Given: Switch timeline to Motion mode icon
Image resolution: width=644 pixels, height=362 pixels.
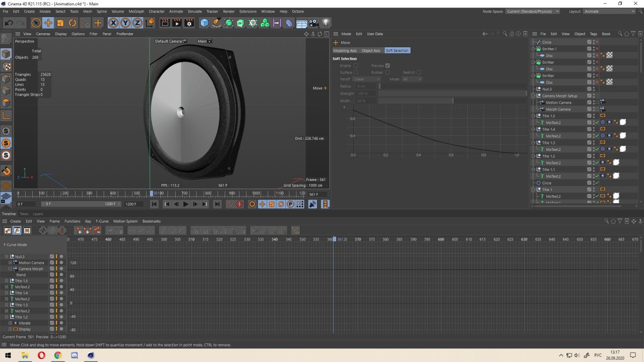Looking at the screenshot, I should 27,230.
